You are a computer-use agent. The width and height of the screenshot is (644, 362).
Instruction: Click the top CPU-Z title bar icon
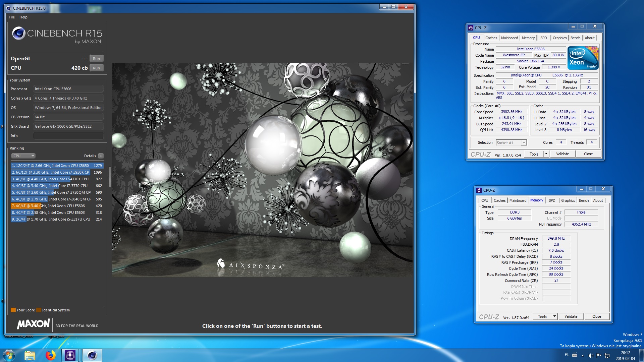pyautogui.click(x=471, y=28)
